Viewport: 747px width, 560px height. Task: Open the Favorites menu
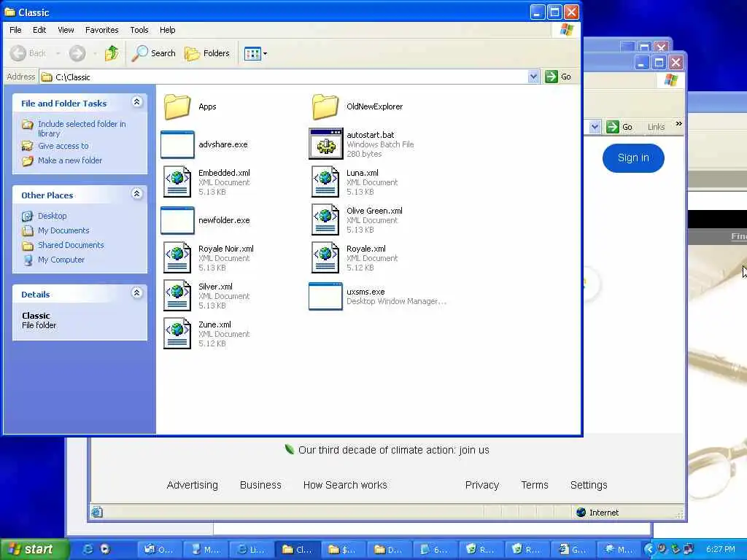coord(102,29)
